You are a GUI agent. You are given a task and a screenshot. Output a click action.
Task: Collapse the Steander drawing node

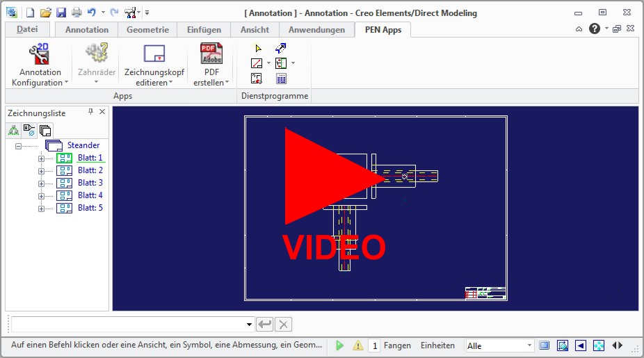tap(18, 145)
